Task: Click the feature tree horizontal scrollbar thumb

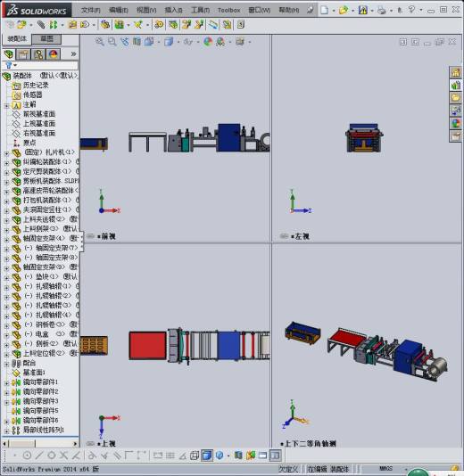Action: [22, 444]
